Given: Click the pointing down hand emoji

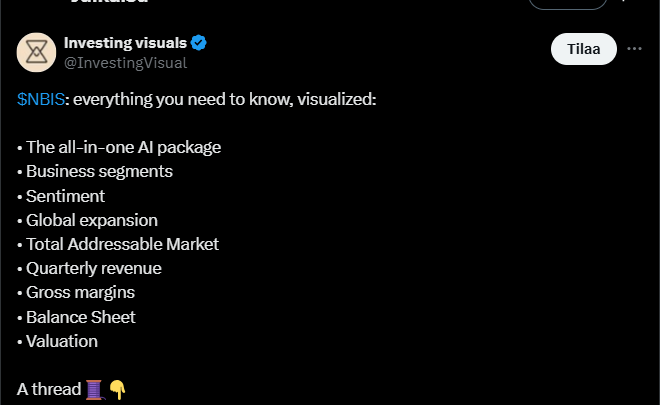Looking at the screenshot, I should point(117,389).
